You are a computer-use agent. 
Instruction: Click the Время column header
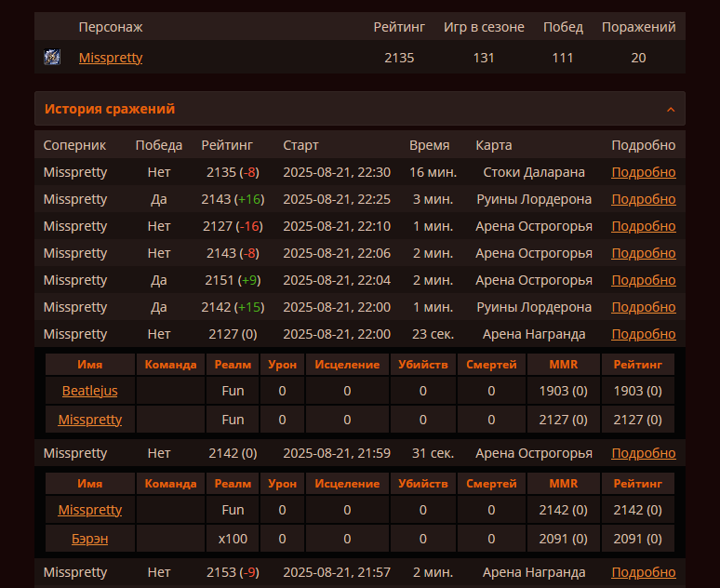[430, 145]
